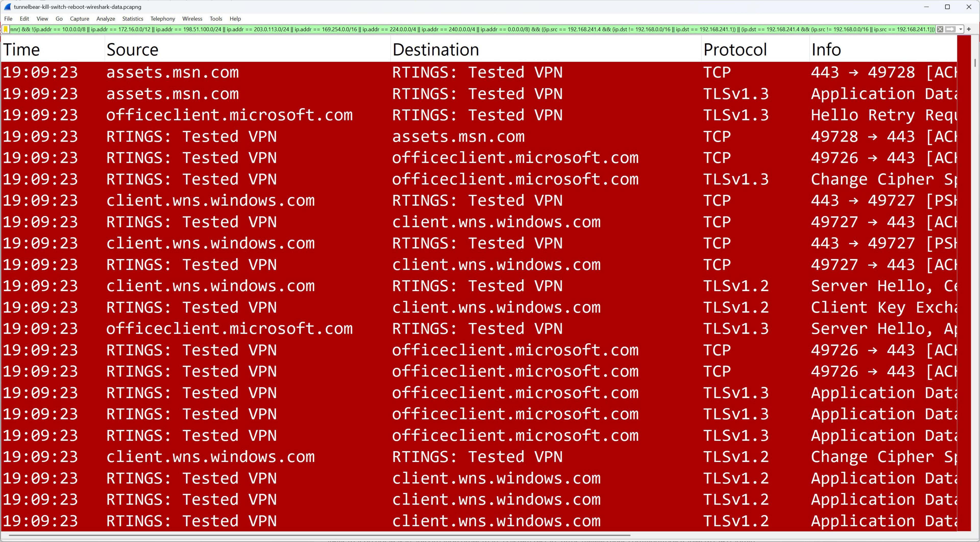Open the Capture menu

pyautogui.click(x=79, y=19)
